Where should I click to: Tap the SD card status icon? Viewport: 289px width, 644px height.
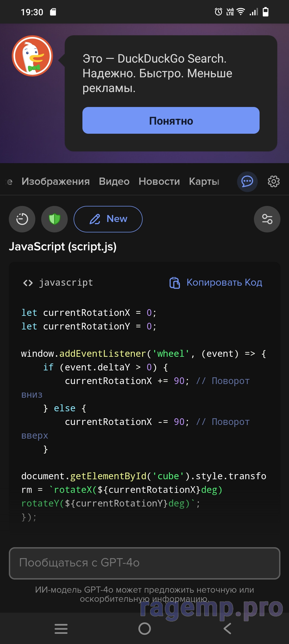click(53, 12)
